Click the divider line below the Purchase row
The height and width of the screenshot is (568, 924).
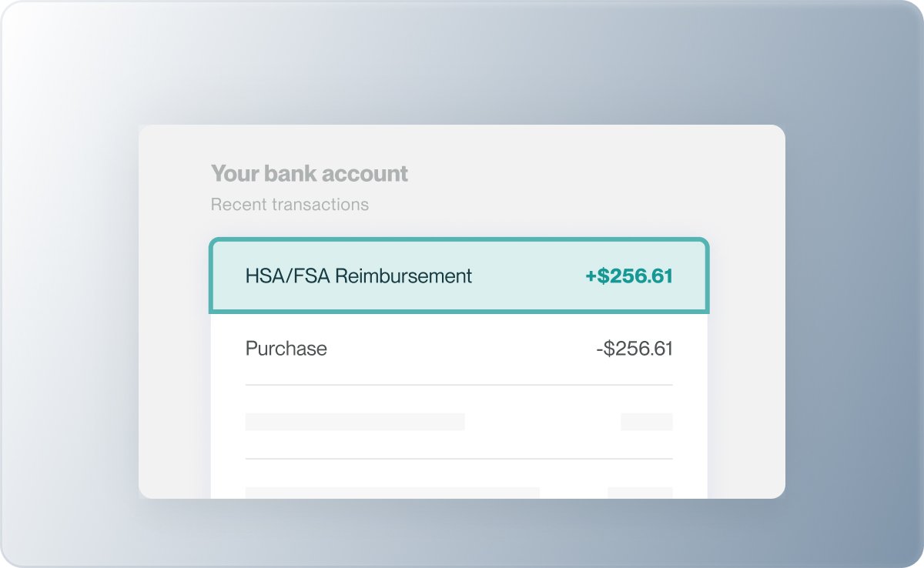pos(458,385)
